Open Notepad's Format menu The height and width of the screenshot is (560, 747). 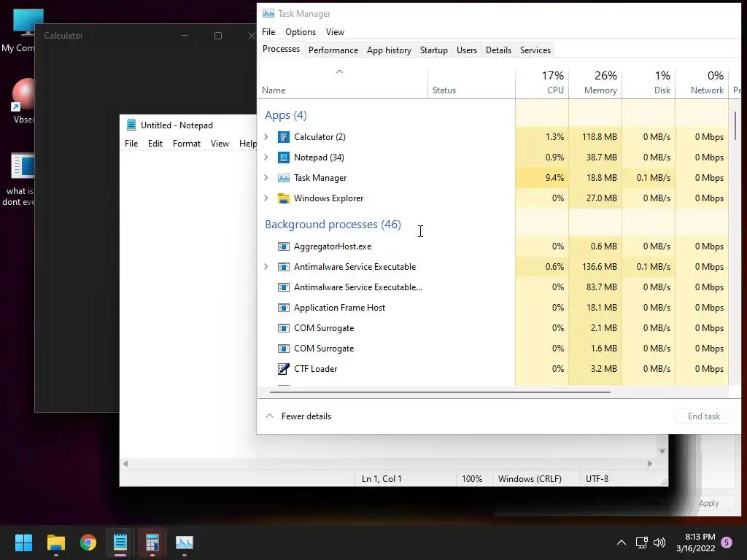pyautogui.click(x=186, y=144)
